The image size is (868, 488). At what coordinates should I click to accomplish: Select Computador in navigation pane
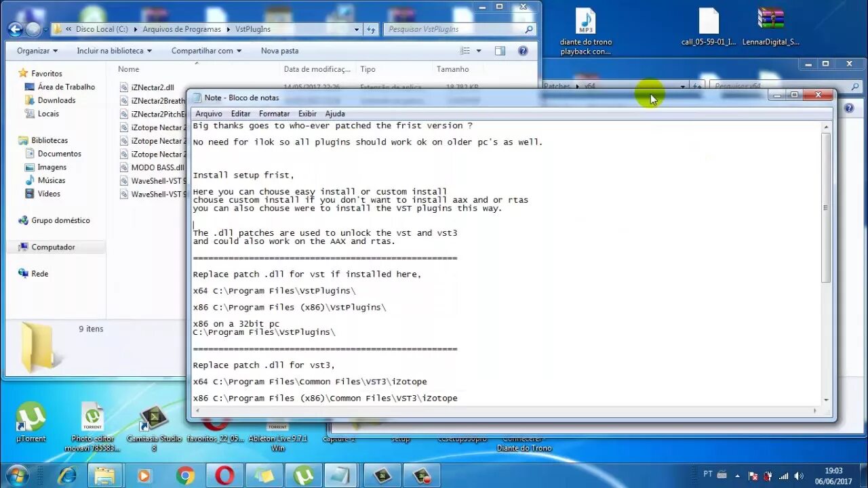(x=52, y=247)
